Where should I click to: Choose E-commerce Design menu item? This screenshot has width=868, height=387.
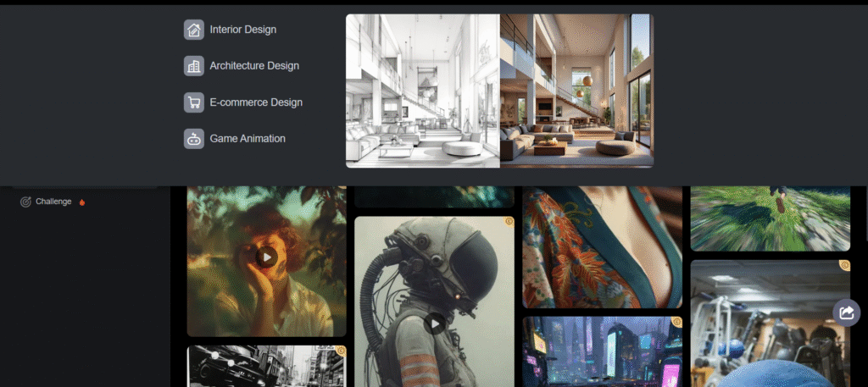pyautogui.click(x=243, y=102)
